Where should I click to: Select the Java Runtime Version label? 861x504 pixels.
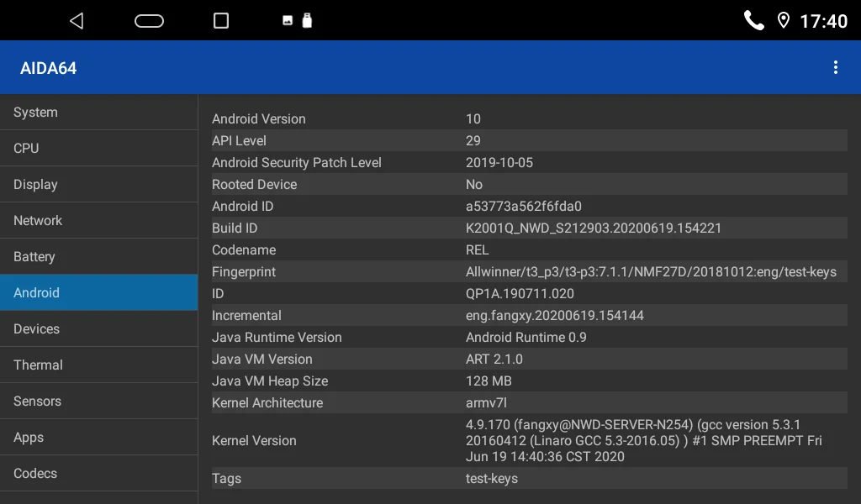277,338
